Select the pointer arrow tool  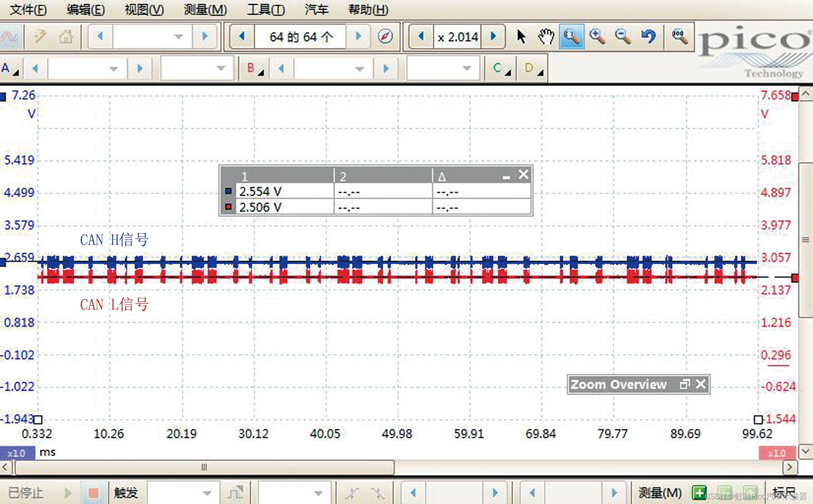(521, 36)
